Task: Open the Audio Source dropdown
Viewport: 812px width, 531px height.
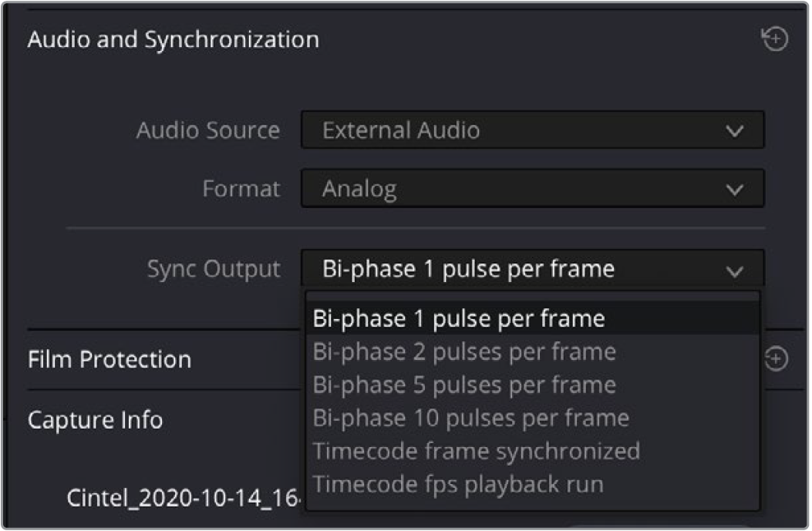Action: (x=532, y=130)
